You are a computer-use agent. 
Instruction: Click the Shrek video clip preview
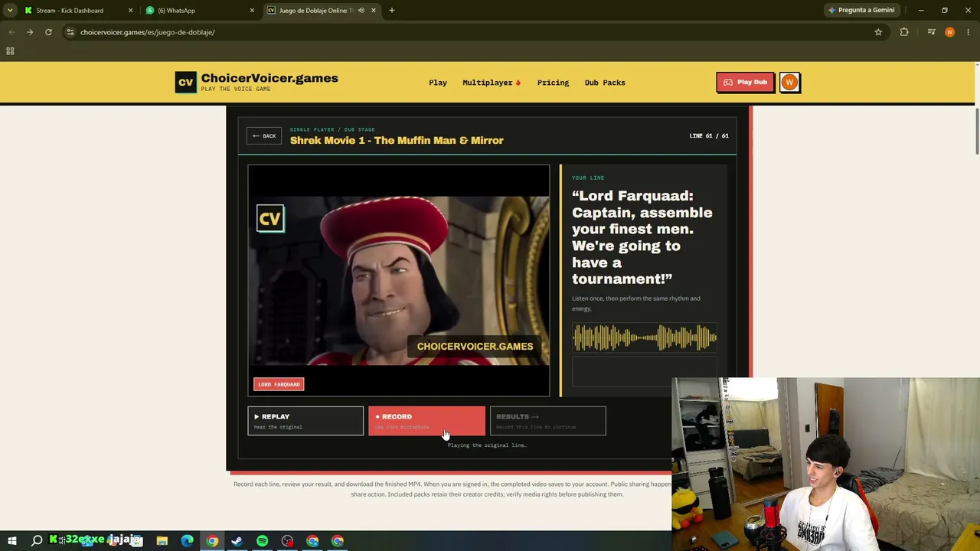click(399, 281)
